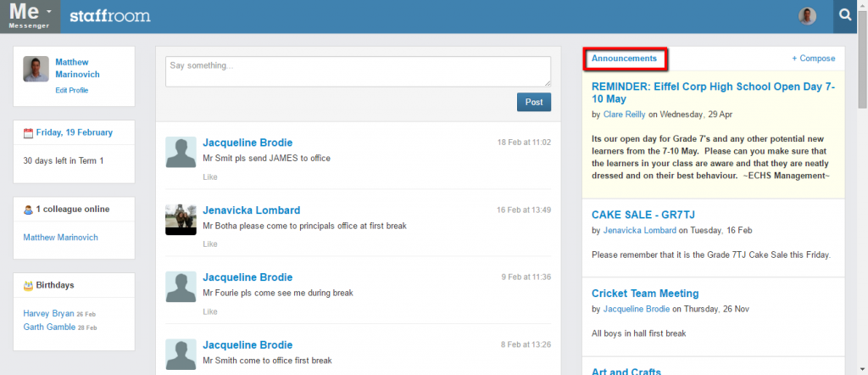Like the 'send JAMES to office' post
The height and width of the screenshot is (375, 868).
tap(210, 177)
